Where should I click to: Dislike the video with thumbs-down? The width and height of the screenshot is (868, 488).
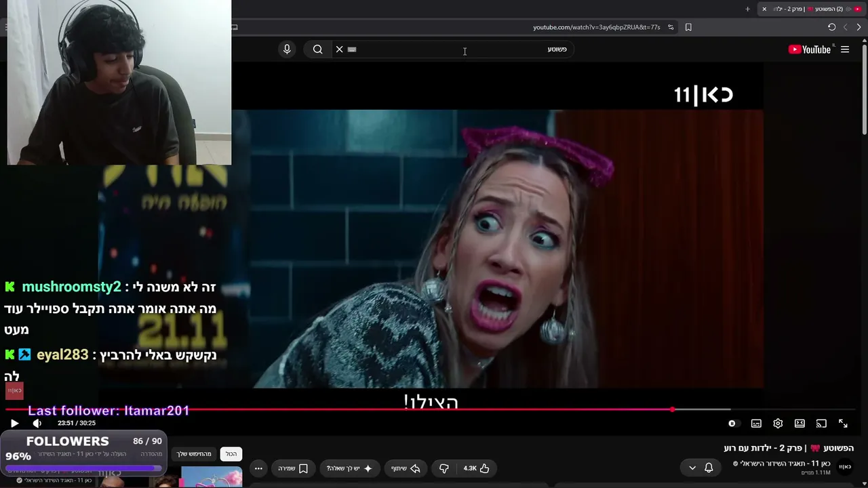coord(444,468)
